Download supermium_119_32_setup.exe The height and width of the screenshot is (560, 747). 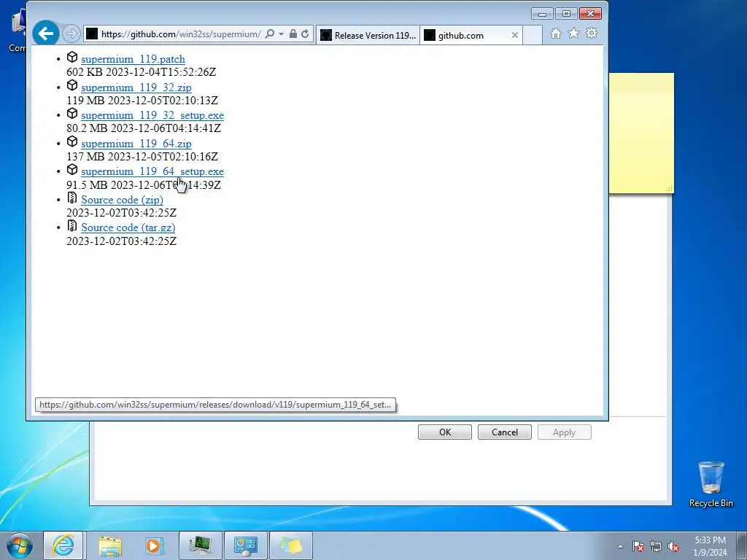click(152, 115)
